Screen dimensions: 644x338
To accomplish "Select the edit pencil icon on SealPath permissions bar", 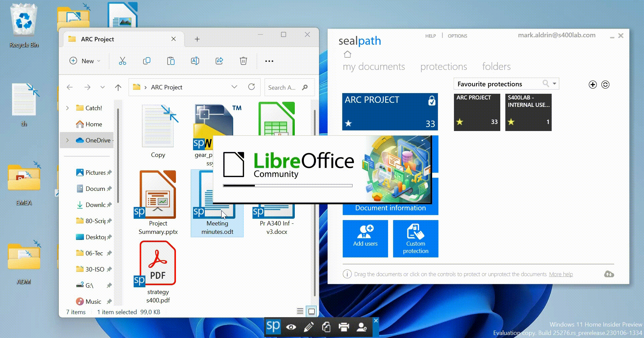I will [309, 326].
